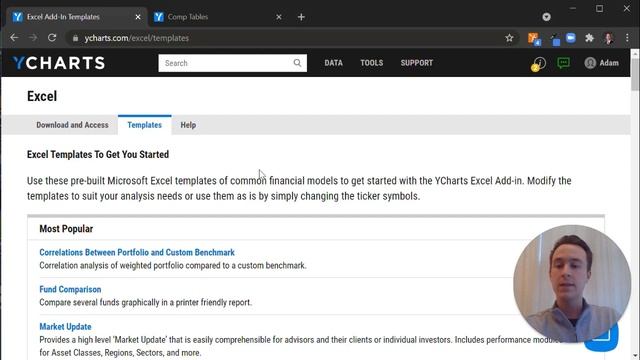Click the presenter webcam thumbnail
Image resolution: width=640 pixels, height=360 pixels.
click(x=572, y=284)
